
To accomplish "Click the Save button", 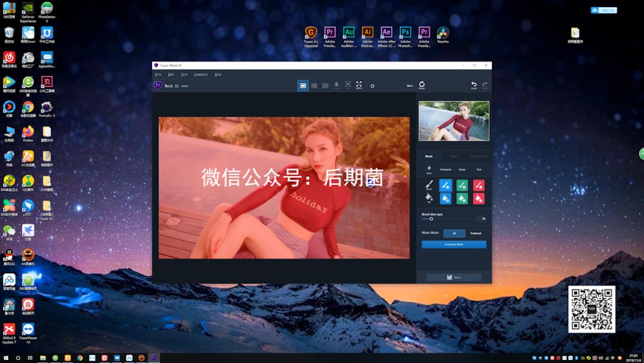I will [454, 278].
